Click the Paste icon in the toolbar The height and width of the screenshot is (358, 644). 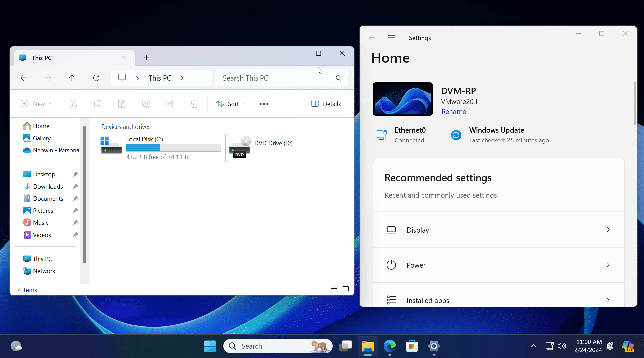[x=122, y=104]
